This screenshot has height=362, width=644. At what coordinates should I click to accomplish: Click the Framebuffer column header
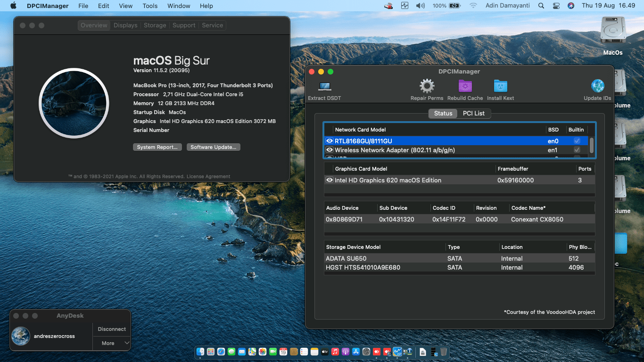pos(513,168)
